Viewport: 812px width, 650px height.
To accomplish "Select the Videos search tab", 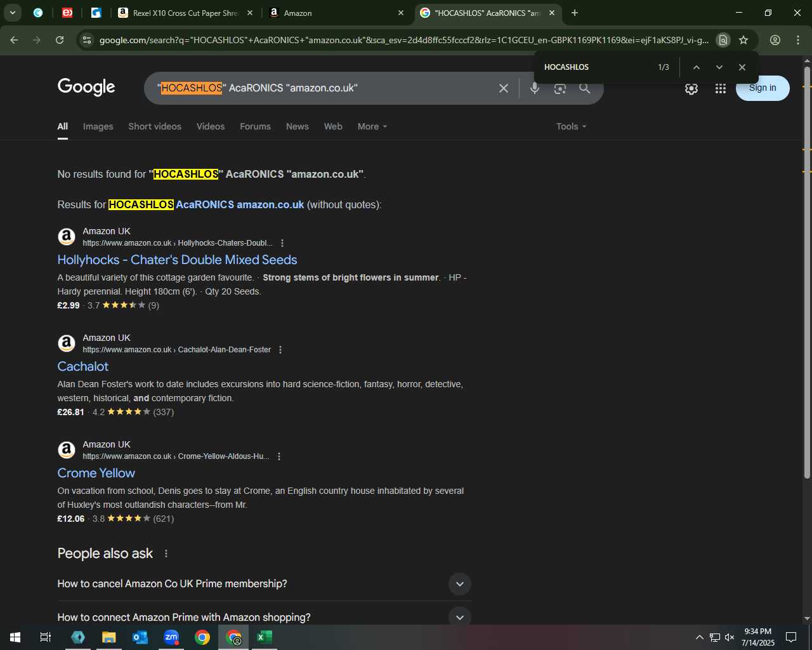I will [x=211, y=126].
